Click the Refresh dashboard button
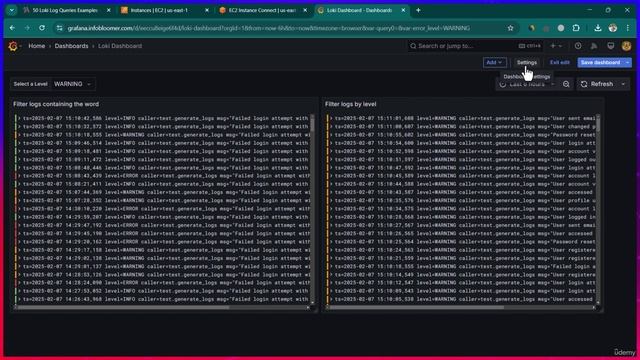 (x=598, y=84)
